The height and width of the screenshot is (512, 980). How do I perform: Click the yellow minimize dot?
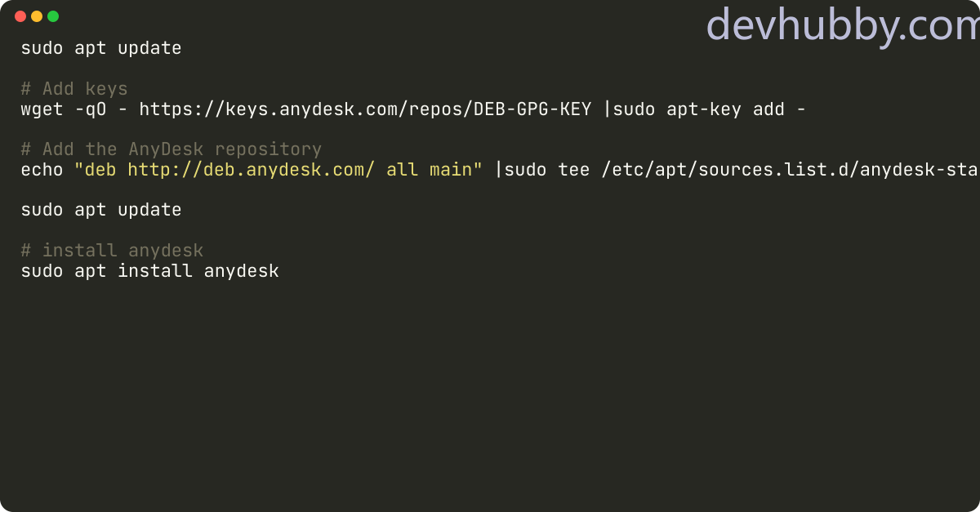[37, 16]
